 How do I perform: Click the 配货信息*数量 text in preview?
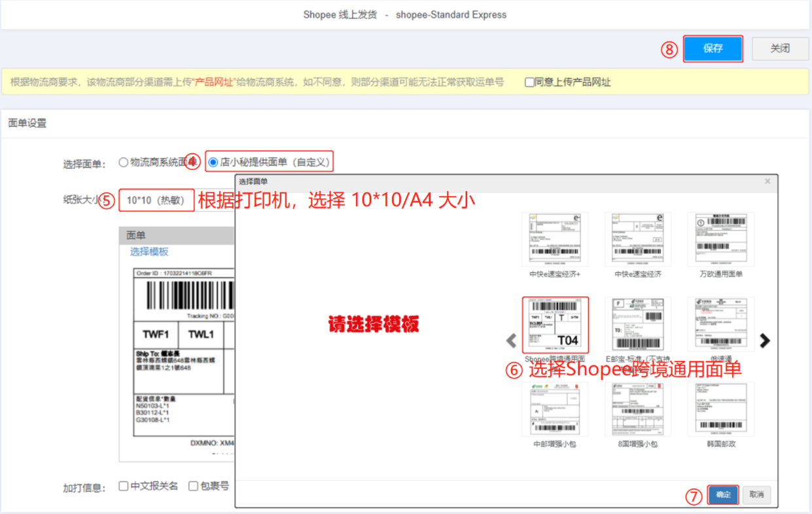click(x=156, y=398)
